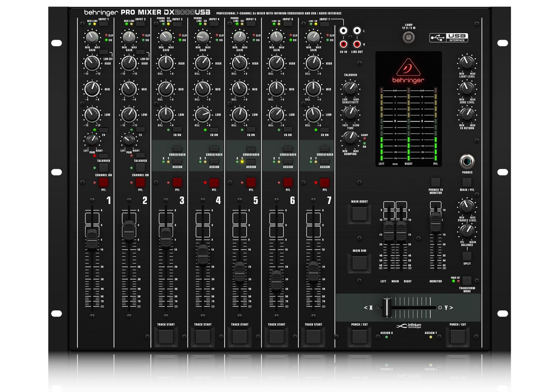Click the channel 2 PAN knob
This screenshot has height=392, width=560.
pos(129,140)
